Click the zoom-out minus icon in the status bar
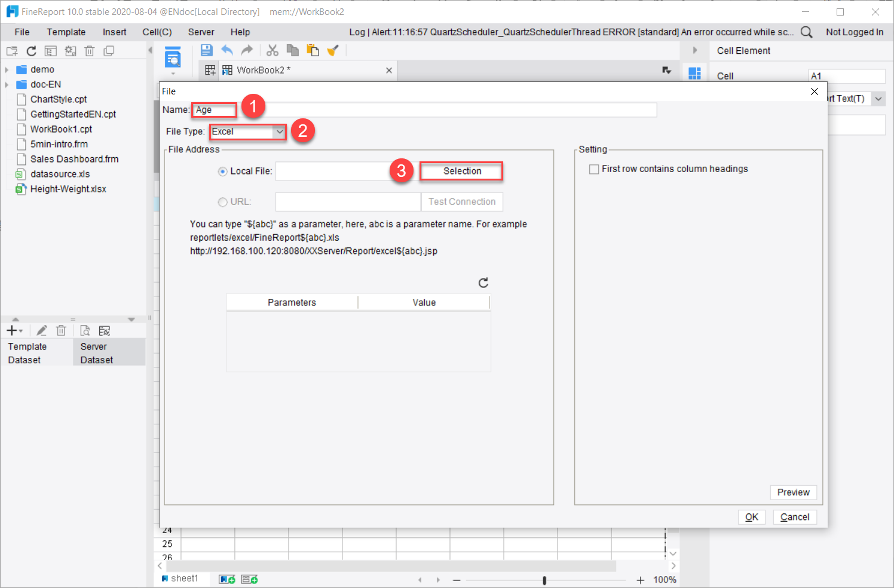 point(457,580)
